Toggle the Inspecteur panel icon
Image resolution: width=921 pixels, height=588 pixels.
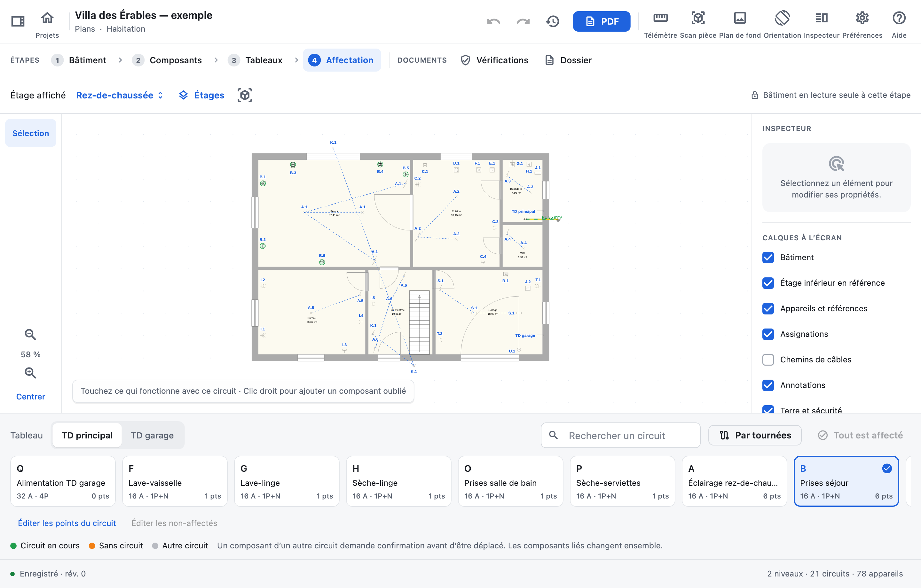click(x=821, y=18)
